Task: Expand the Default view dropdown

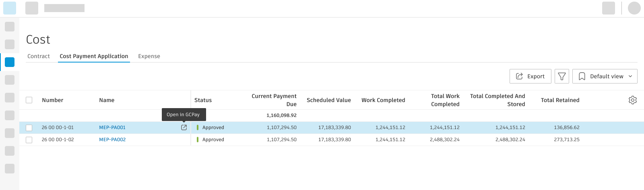Action: click(606, 76)
